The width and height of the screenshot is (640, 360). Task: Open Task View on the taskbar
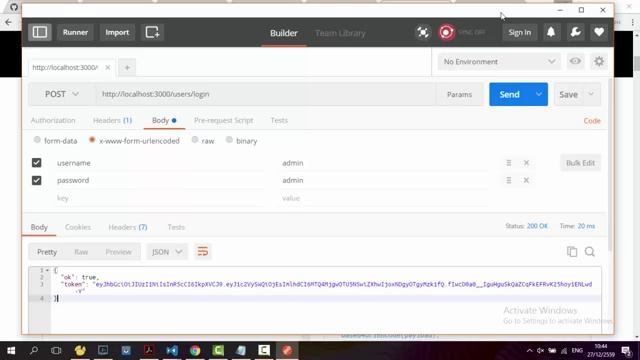(56, 351)
